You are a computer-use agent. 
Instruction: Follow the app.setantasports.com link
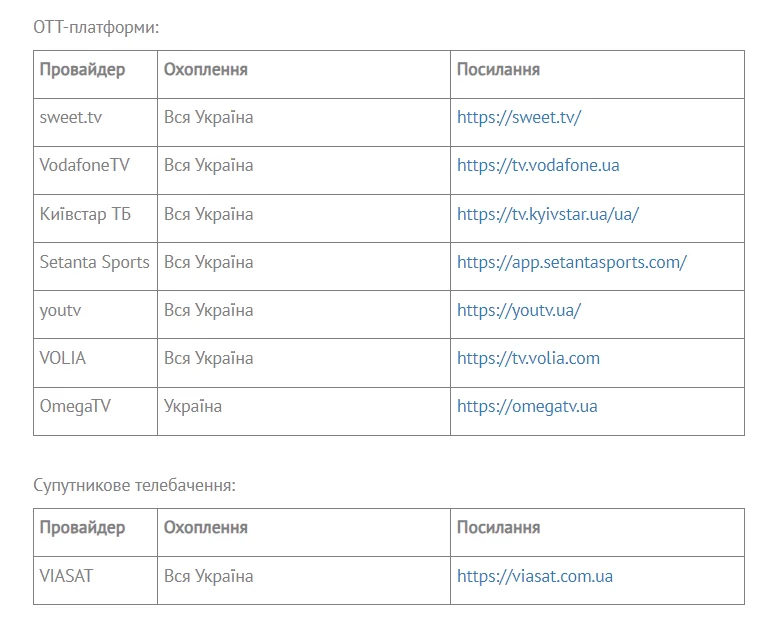pyautogui.click(x=571, y=262)
